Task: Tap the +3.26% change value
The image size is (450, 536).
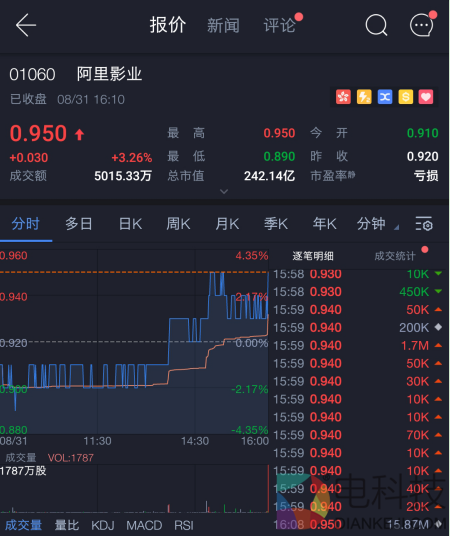Action: [x=132, y=158]
